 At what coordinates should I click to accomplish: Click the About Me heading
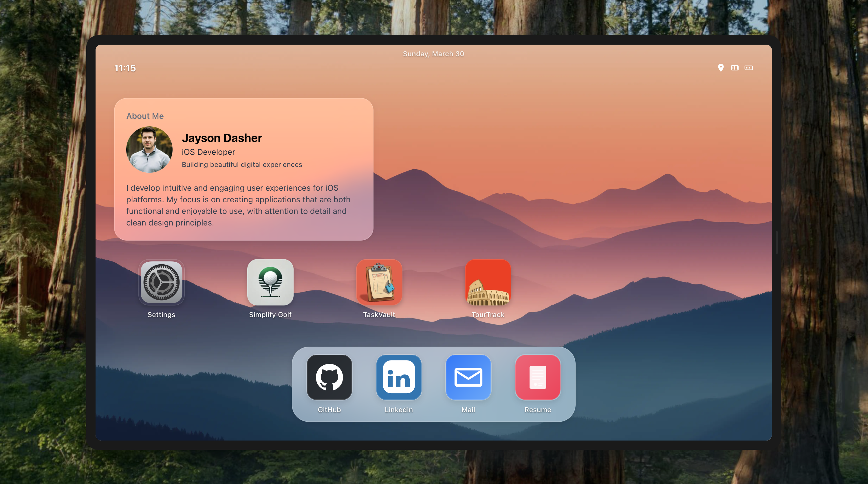(x=145, y=116)
